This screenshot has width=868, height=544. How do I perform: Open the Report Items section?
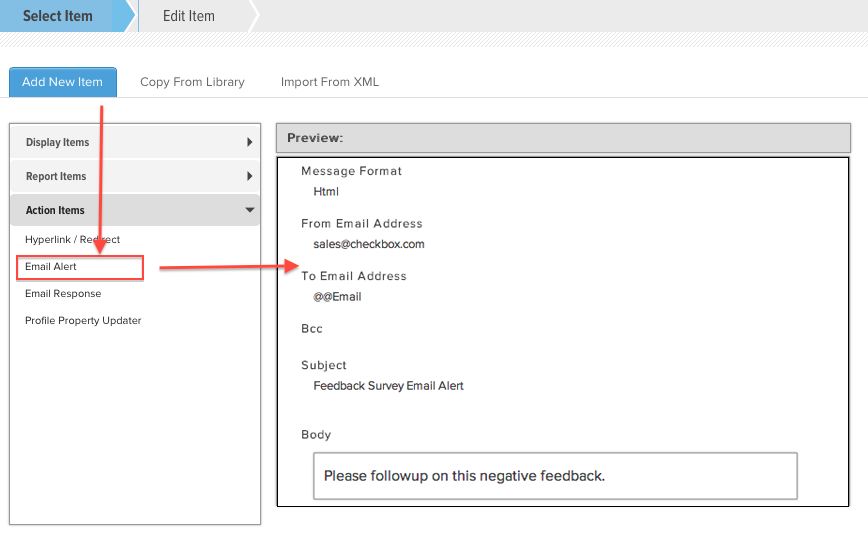pyautogui.click(x=135, y=176)
